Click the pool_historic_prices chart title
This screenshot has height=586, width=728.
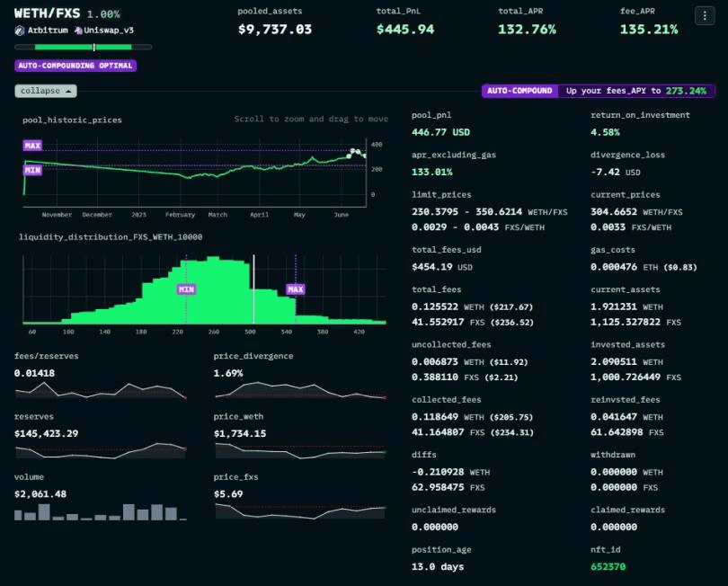pos(72,120)
